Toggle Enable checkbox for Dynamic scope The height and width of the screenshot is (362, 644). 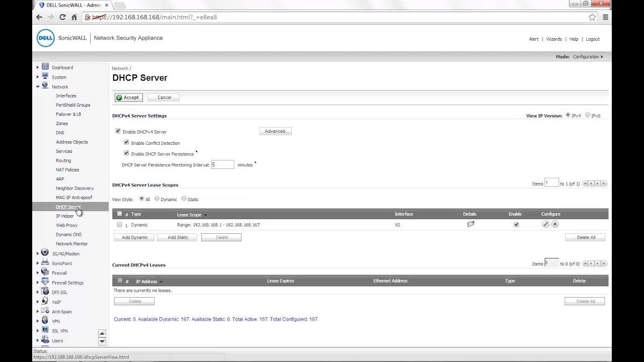click(516, 225)
